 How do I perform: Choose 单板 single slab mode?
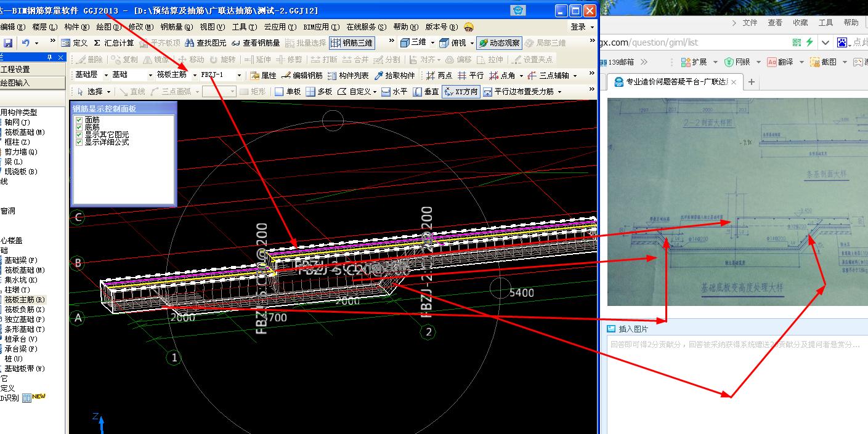288,92
